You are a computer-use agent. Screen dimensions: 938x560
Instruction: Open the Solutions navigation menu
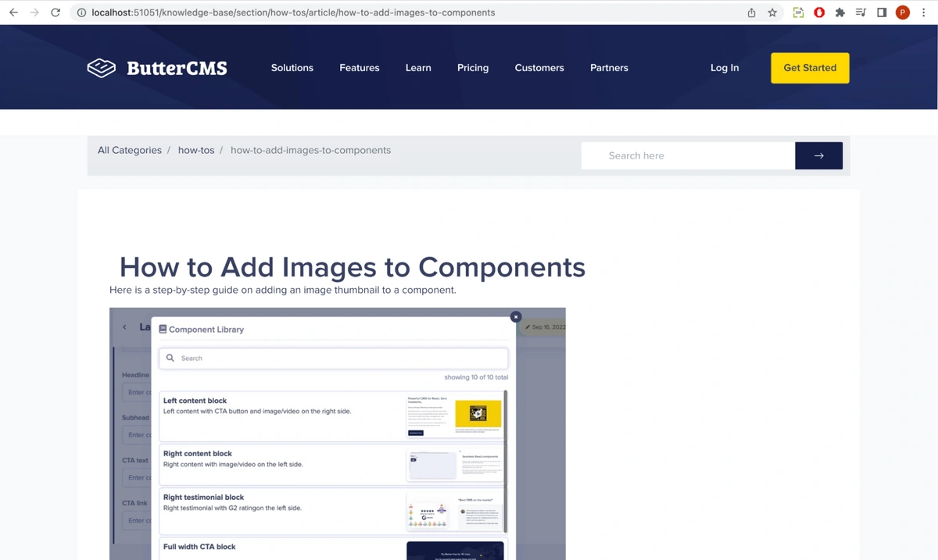click(292, 68)
